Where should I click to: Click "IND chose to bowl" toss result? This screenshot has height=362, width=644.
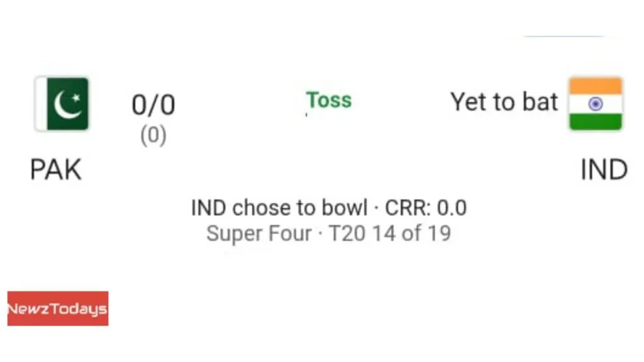click(279, 208)
